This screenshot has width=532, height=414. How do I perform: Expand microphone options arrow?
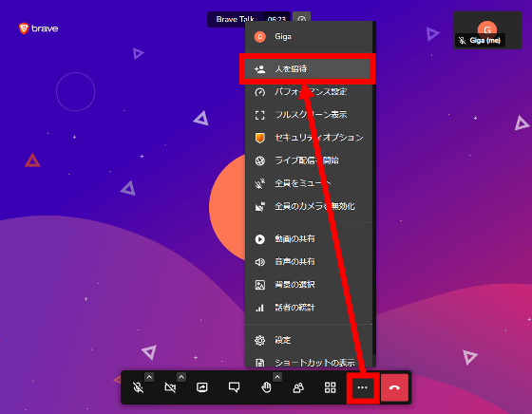[x=149, y=377]
